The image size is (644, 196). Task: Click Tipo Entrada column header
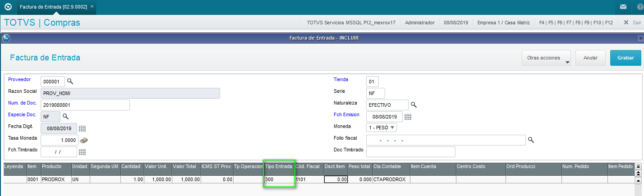[x=279, y=169]
